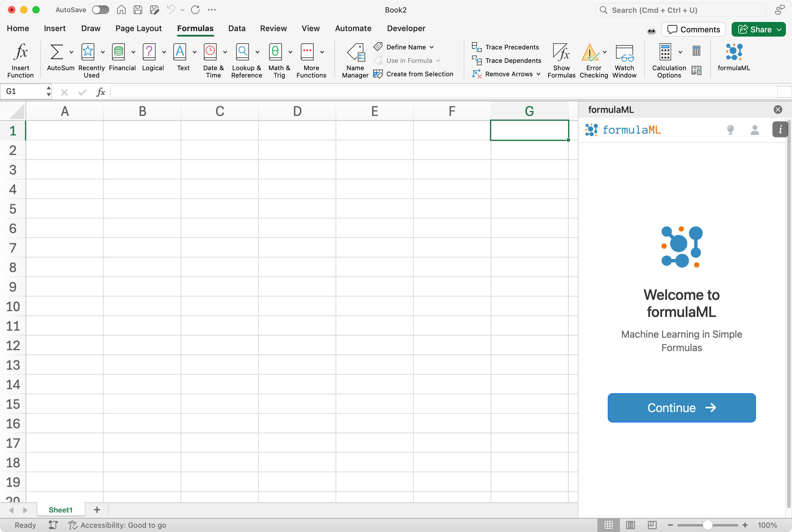Screen dimensions: 792x532
Task: Launch formulaML from the ribbon
Action: click(734, 52)
